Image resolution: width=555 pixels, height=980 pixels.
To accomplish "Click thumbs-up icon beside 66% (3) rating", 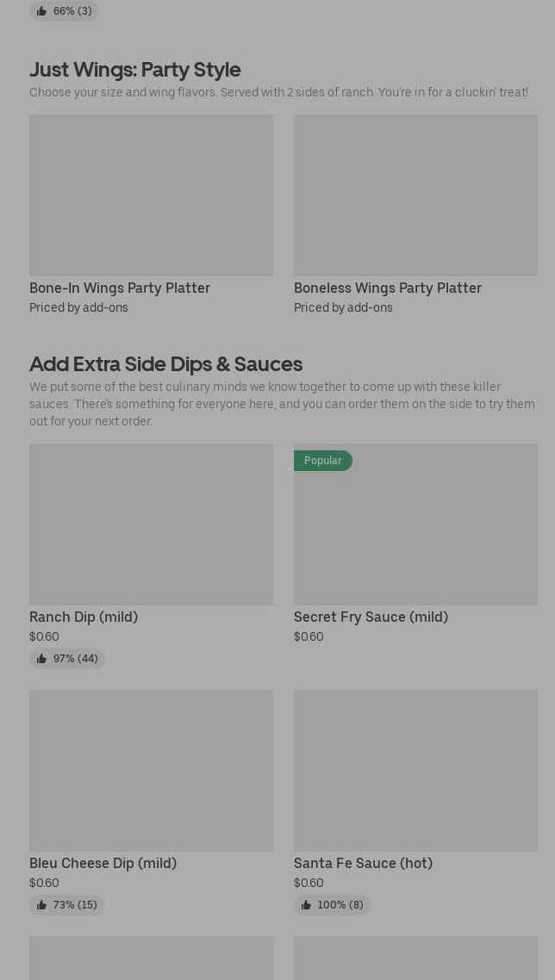I will click(41, 11).
